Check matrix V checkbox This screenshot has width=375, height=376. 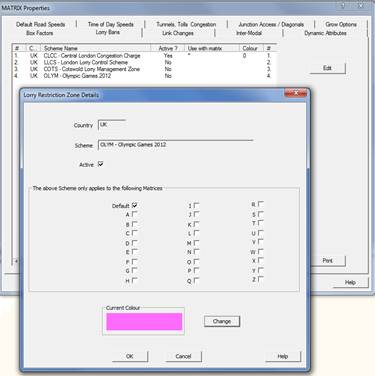coord(261,242)
